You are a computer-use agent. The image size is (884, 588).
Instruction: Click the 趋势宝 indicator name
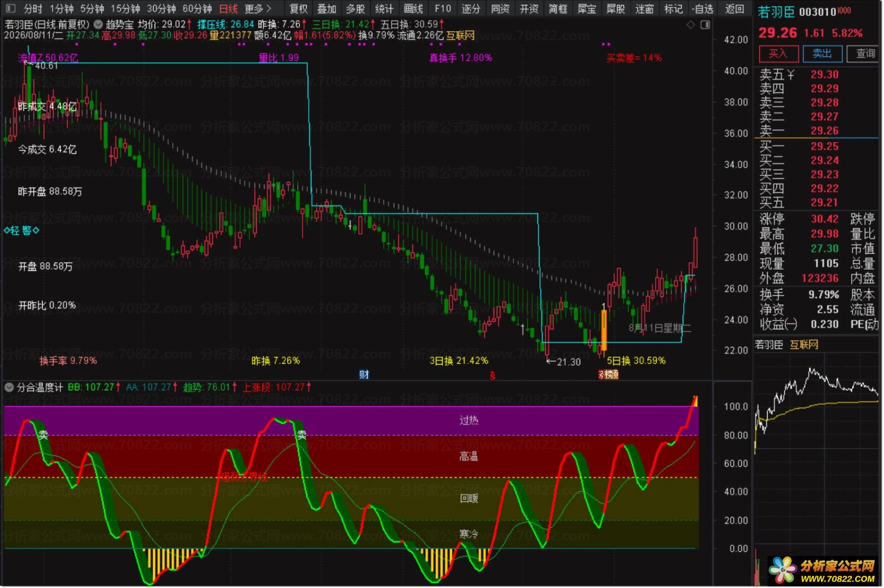click(119, 24)
